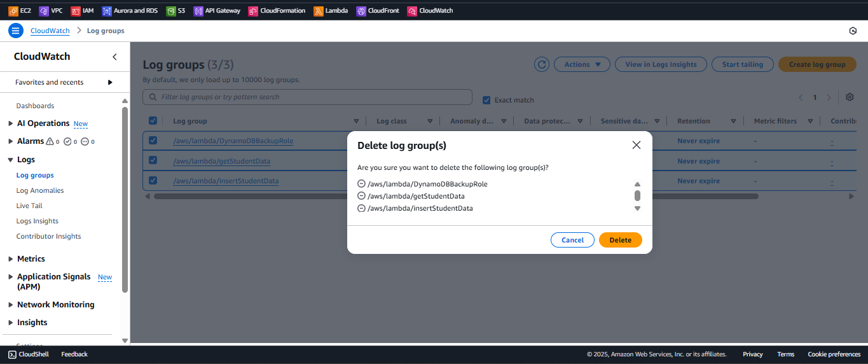Open the CloudShell terminal icon
Image resolution: width=868 pixels, height=364 pixels.
tap(12, 354)
